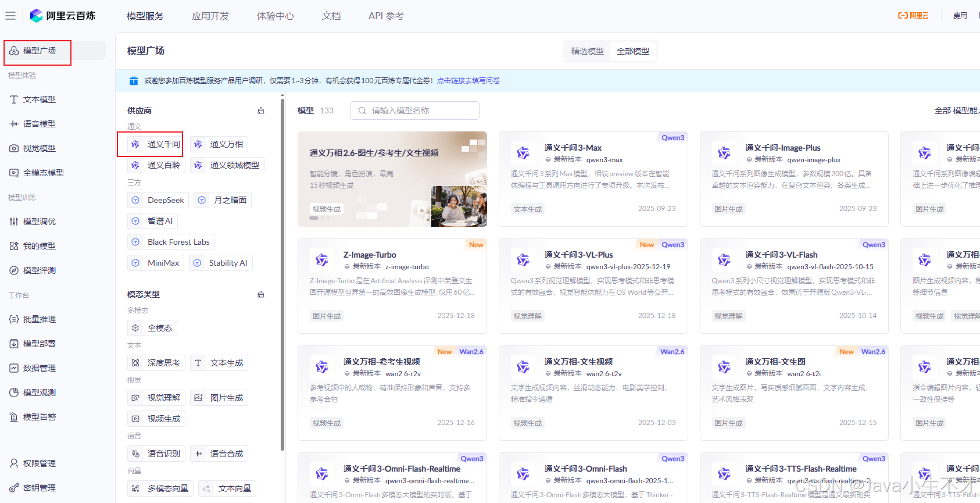The height and width of the screenshot is (503, 980).
Task: Toggle the DeepSeek supplier filter
Action: click(x=158, y=200)
